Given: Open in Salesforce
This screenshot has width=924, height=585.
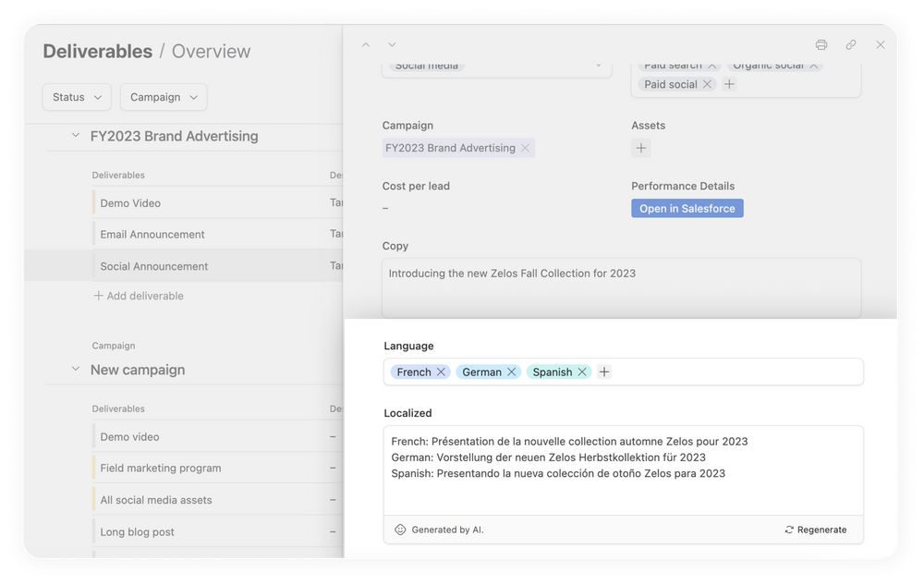Looking at the screenshot, I should click(x=687, y=208).
